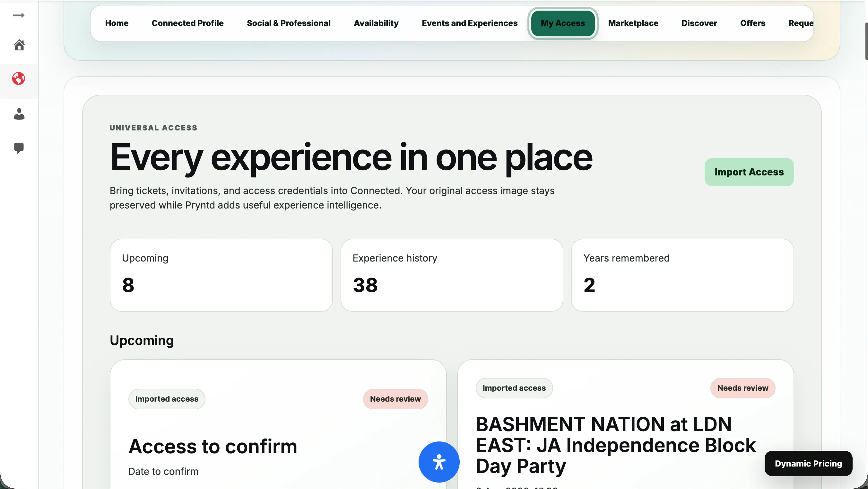Open the blue accessibility widget button
This screenshot has width=868, height=489.
click(x=439, y=462)
